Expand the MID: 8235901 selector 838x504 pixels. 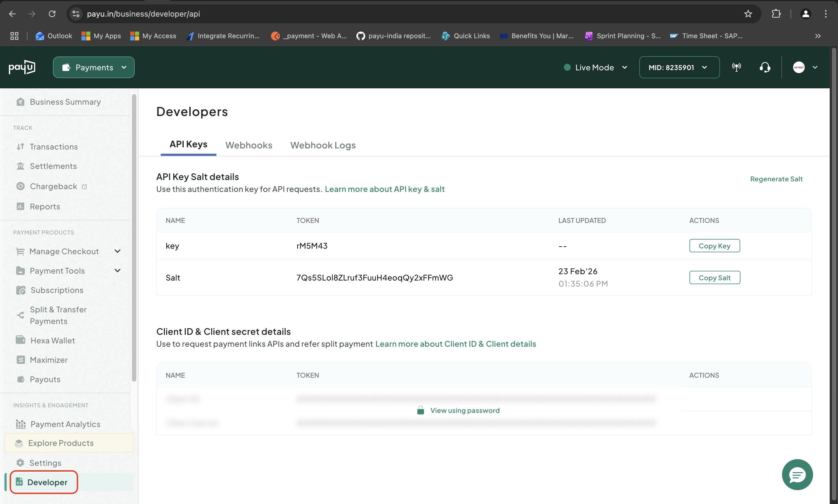click(x=679, y=67)
